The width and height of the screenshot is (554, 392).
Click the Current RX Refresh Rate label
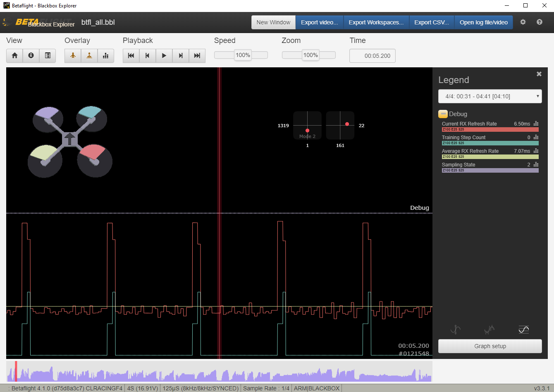coord(469,124)
